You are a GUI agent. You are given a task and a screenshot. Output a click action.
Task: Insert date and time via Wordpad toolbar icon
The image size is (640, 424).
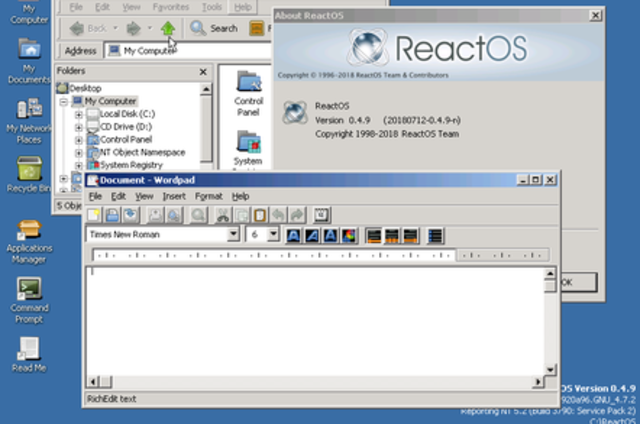(x=322, y=215)
